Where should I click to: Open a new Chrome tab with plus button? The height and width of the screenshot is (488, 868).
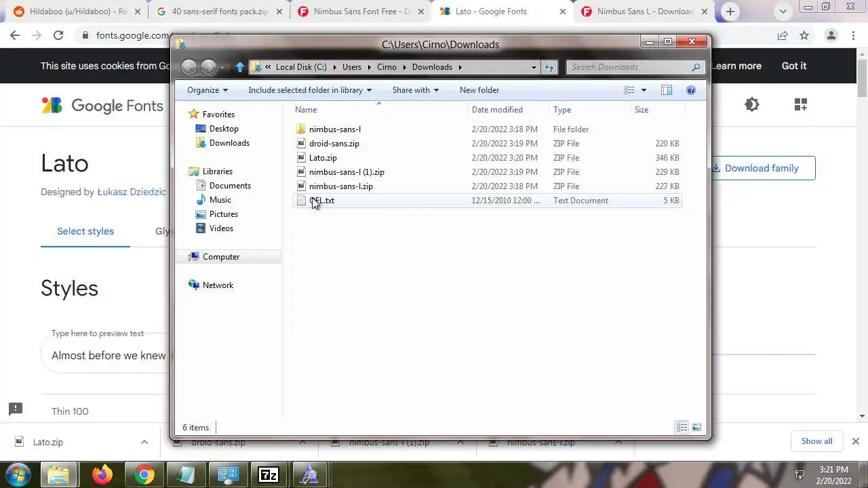point(730,12)
